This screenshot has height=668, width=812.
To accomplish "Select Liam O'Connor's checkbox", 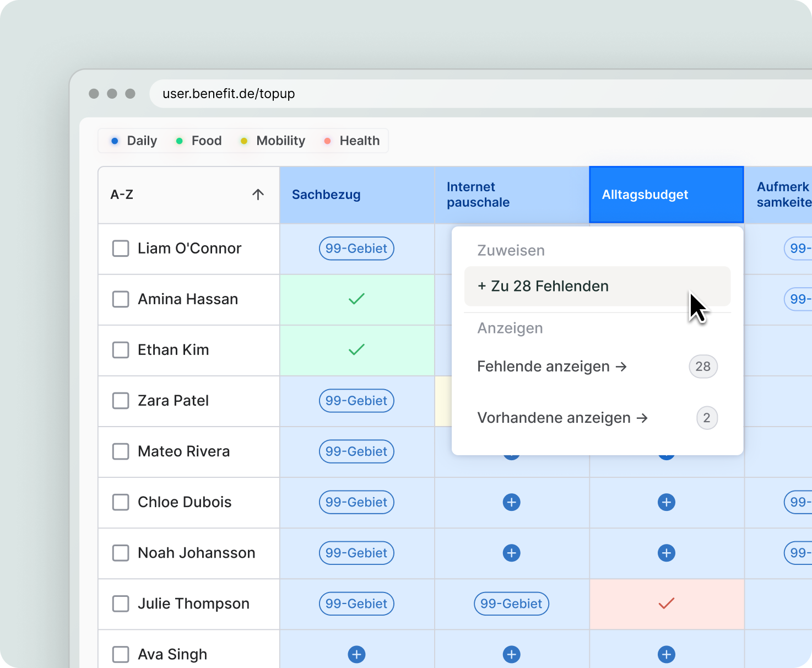I will [x=121, y=249].
